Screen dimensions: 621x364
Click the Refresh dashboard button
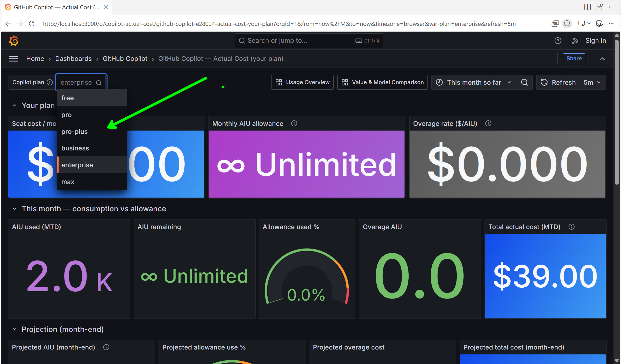558,82
